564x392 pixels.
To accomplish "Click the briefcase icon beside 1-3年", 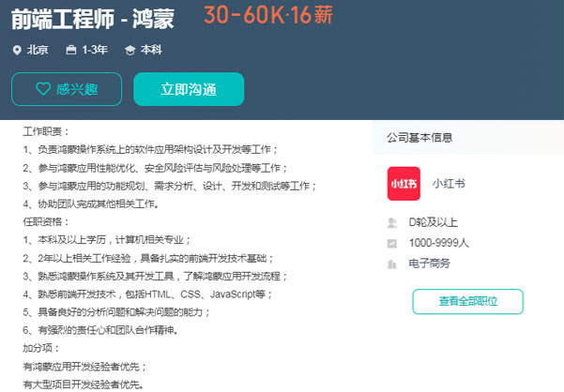I will [x=71, y=50].
